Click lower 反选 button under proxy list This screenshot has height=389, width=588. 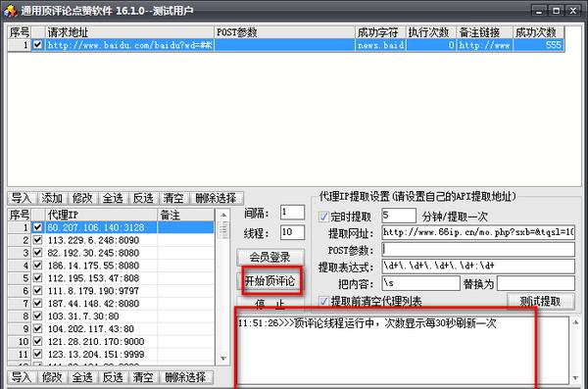click(113, 377)
